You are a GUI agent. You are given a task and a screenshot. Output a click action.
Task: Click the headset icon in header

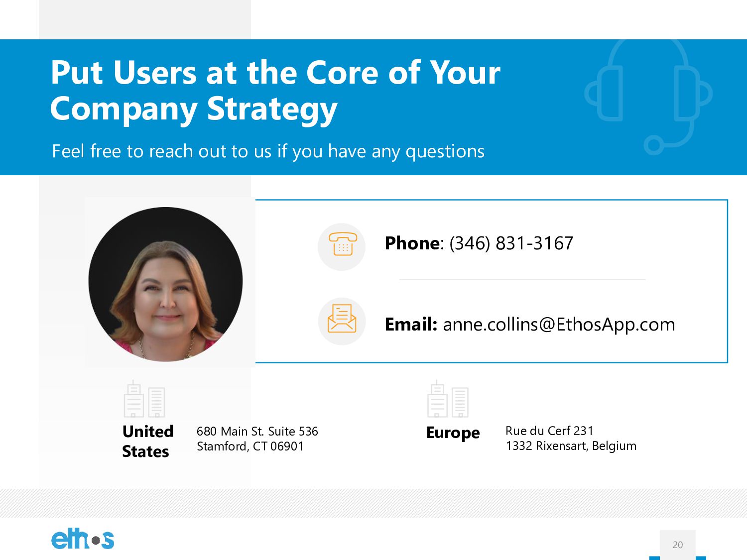[648, 97]
